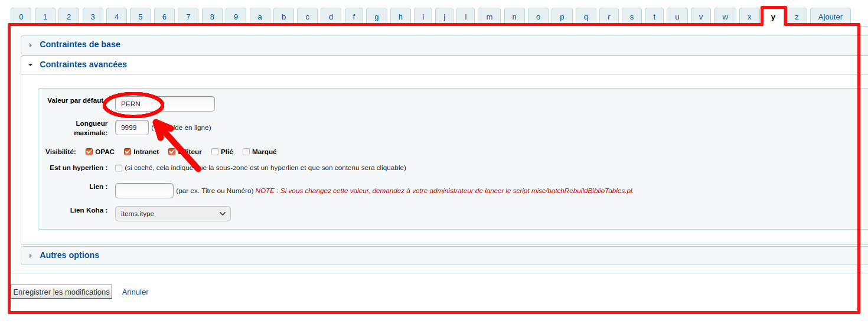
Task: Switch to subfield tab v
Action: [x=701, y=17]
